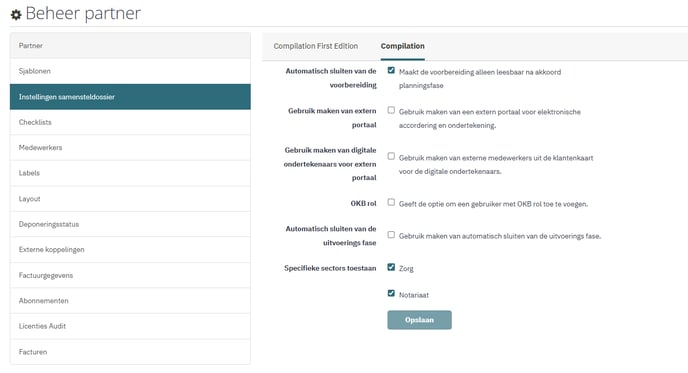688x373 pixels.
Task: Navigate to Externe koppelingen
Action: 130,250
